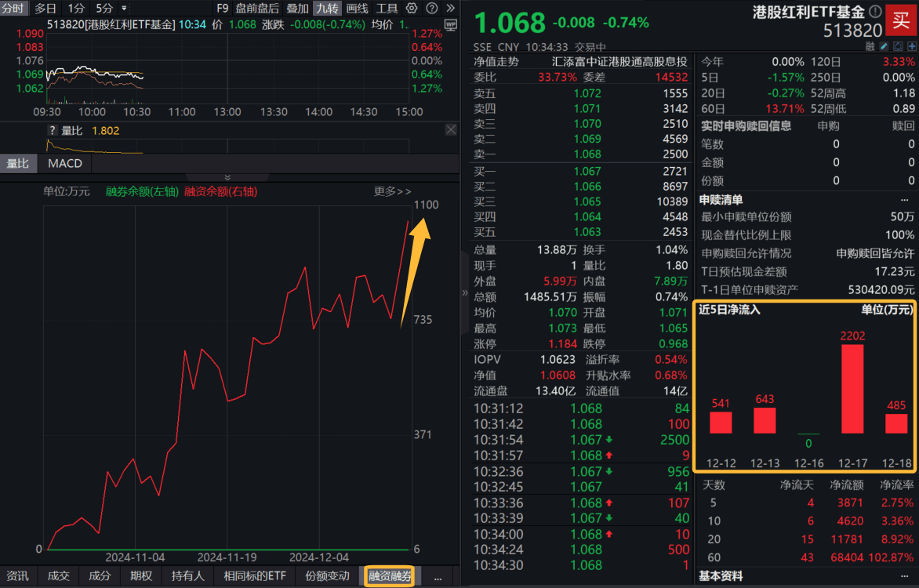Click the WP icon beside the chart header
Screen dimensions: 919x588
pos(451,24)
